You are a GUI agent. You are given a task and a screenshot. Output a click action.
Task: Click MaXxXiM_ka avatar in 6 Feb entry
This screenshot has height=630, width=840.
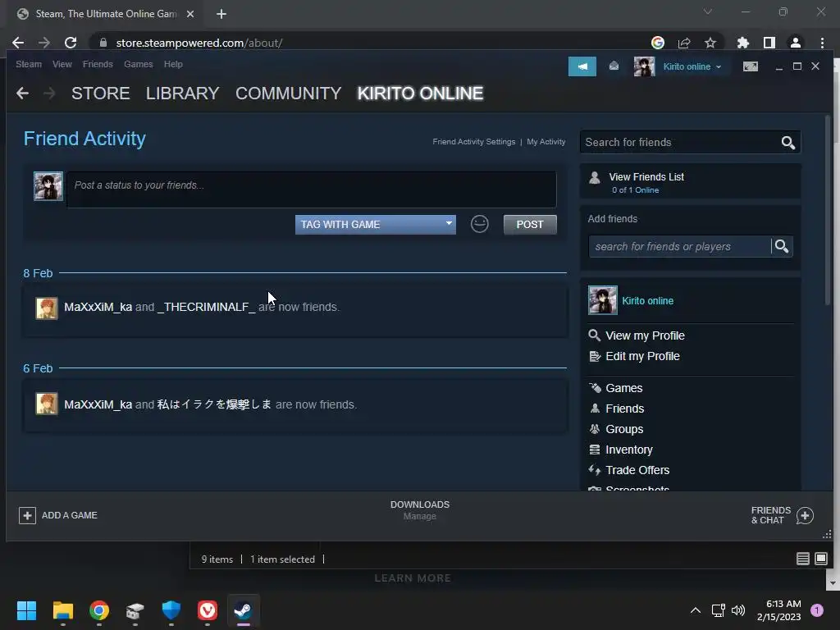click(47, 404)
